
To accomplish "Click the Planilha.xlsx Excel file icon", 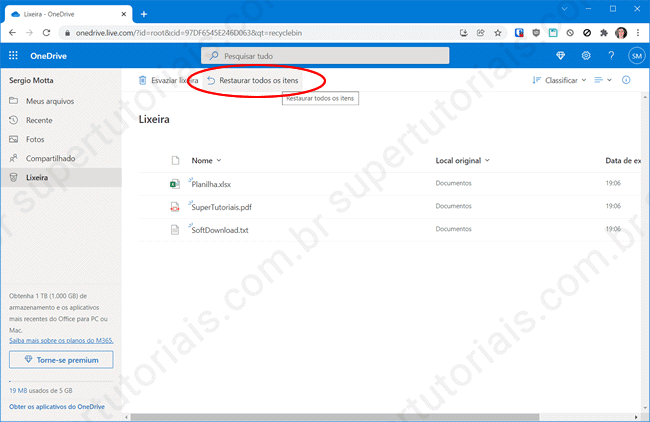I will (174, 184).
